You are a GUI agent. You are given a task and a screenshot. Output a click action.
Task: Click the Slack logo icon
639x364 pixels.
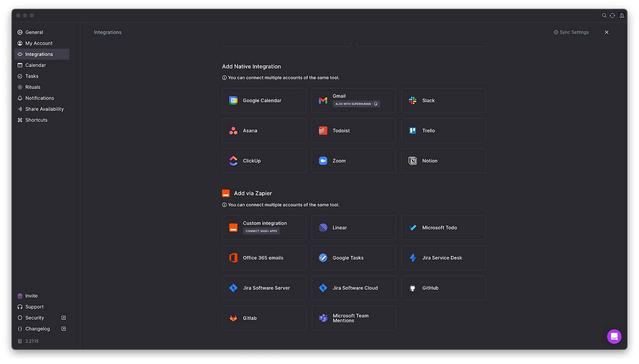coord(413,101)
